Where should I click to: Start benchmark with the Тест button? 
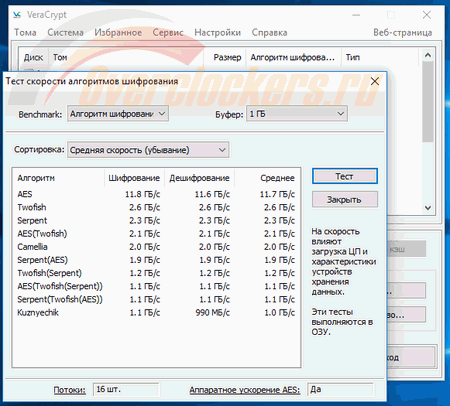(345, 176)
